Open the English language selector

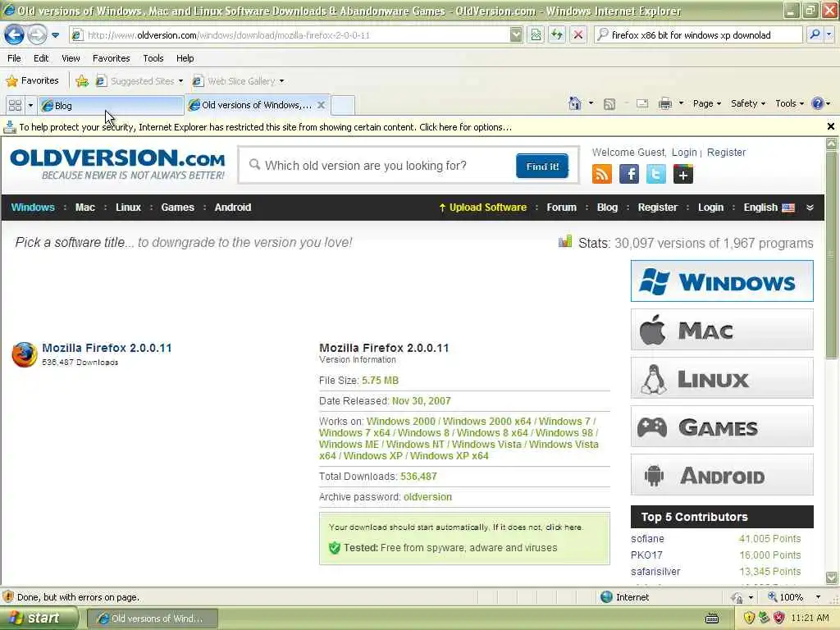point(769,208)
